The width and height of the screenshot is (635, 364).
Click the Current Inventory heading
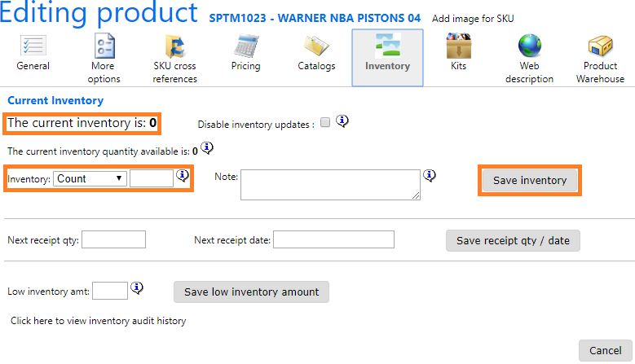click(x=55, y=100)
